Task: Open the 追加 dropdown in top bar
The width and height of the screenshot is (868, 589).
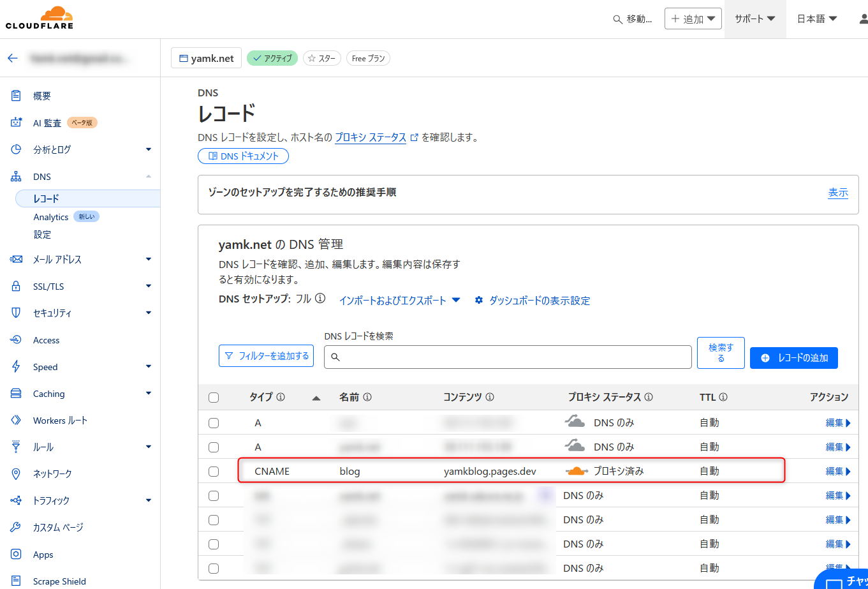Action: [x=693, y=19]
